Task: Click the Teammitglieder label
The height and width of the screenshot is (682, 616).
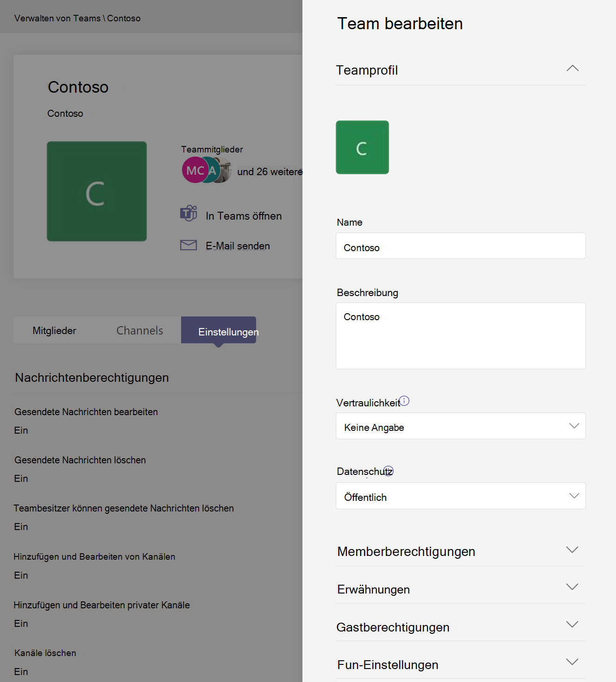Action: point(212,149)
